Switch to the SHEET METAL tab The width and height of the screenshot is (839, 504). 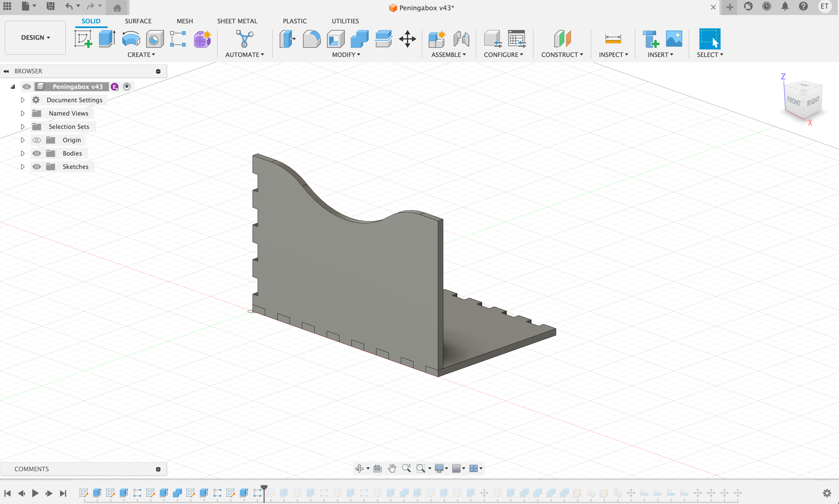(237, 21)
